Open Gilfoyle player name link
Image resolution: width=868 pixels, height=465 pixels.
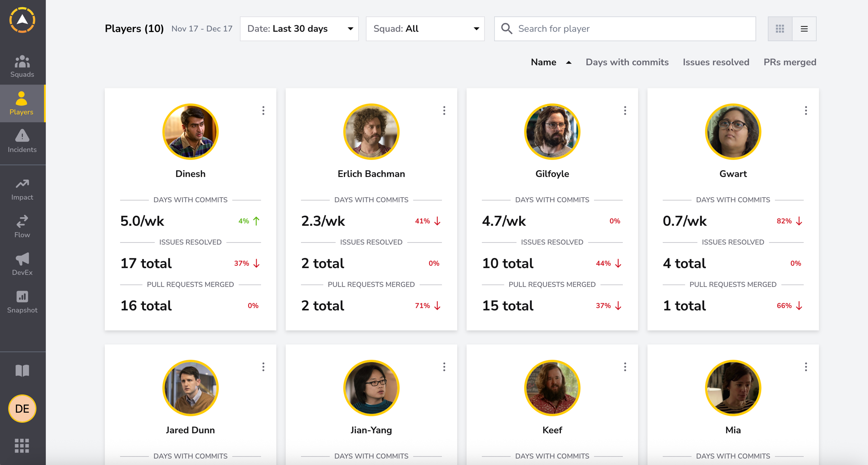click(552, 174)
